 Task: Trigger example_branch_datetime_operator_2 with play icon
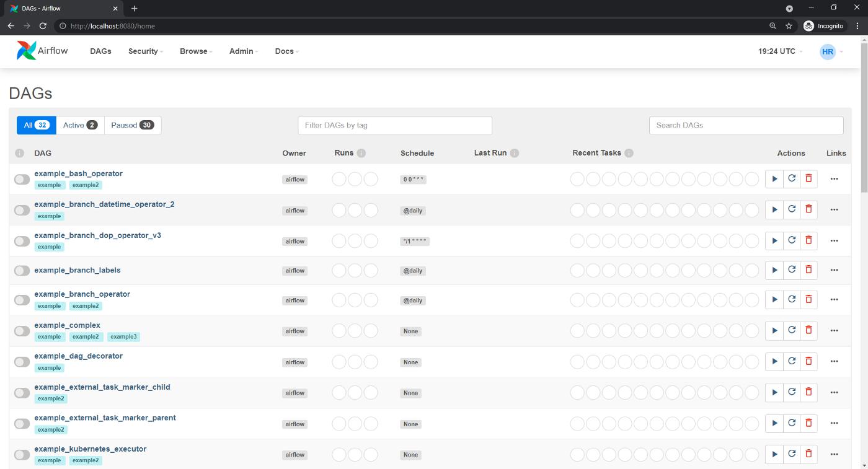774,209
